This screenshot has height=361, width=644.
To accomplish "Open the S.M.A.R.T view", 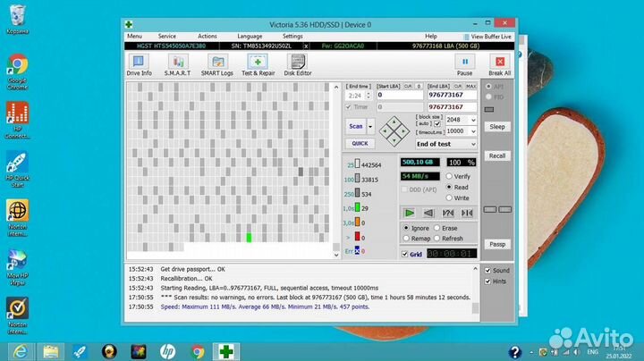I will click(x=177, y=65).
